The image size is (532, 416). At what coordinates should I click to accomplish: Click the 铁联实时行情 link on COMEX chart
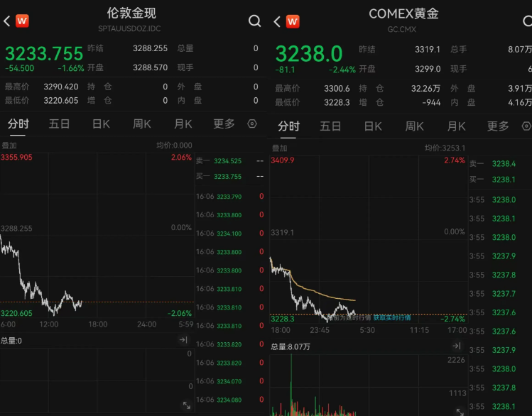(x=392, y=317)
